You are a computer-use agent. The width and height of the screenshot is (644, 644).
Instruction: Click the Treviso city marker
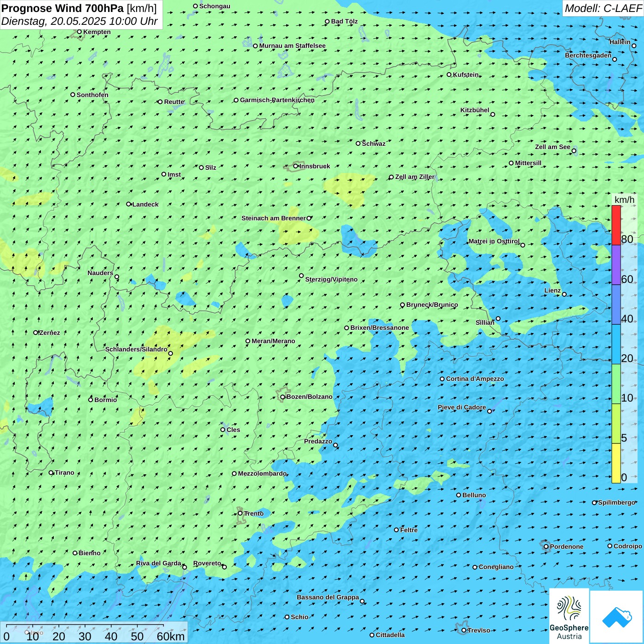click(464, 630)
